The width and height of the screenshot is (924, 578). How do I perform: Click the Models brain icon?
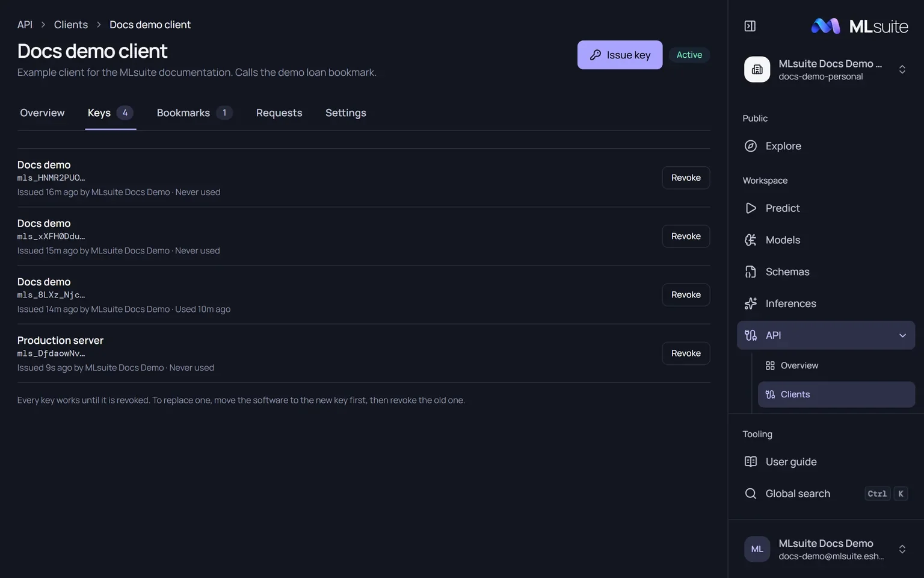point(751,240)
